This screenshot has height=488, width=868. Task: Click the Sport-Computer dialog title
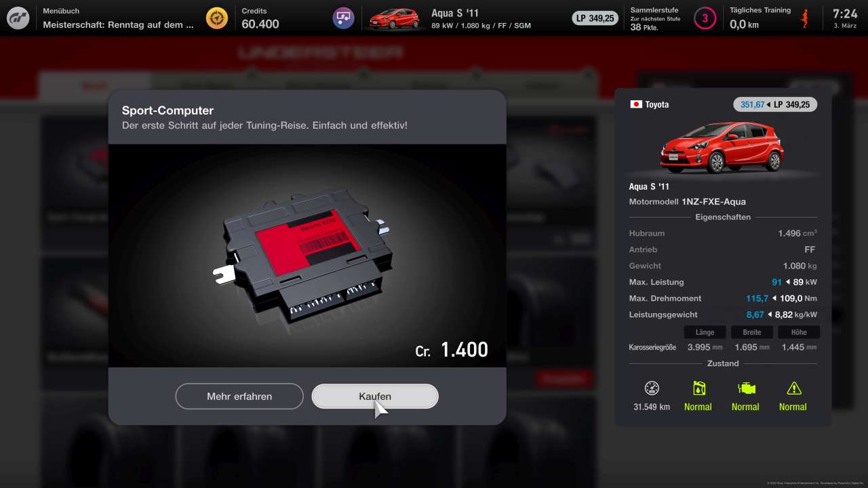tap(167, 110)
